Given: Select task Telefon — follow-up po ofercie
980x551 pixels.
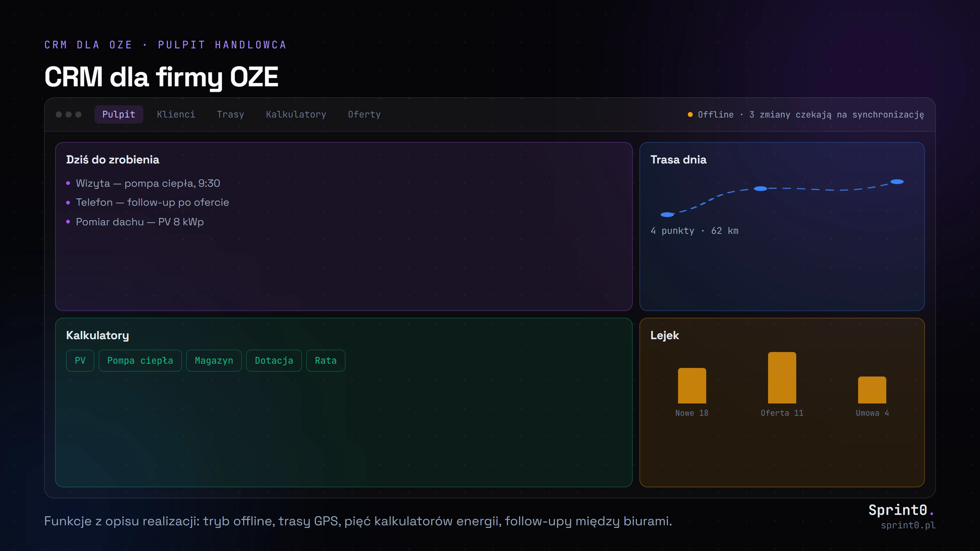Looking at the screenshot, I should [152, 202].
